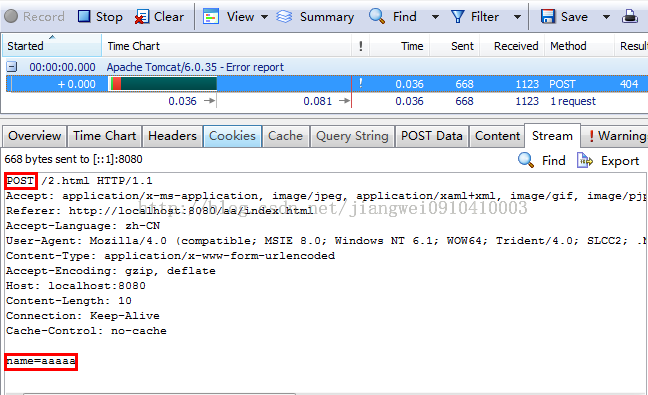Click the Time Chart column header
This screenshot has height=395, width=648.
click(226, 45)
